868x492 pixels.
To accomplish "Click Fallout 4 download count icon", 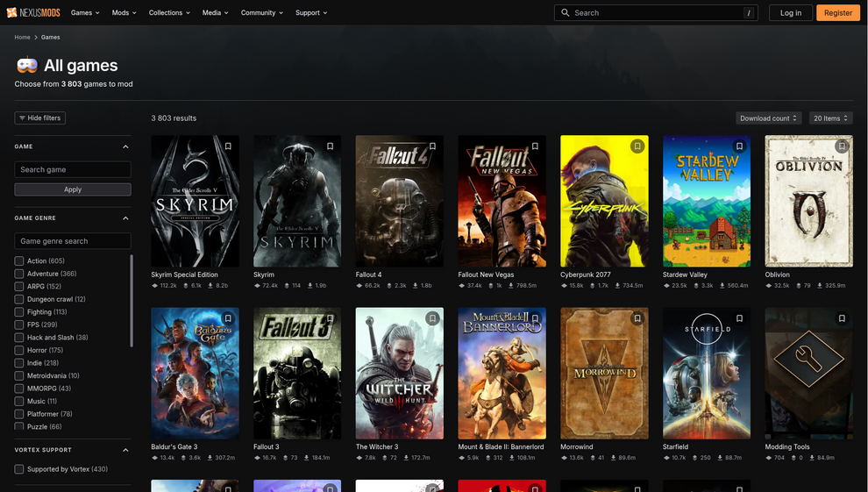I will tap(416, 286).
